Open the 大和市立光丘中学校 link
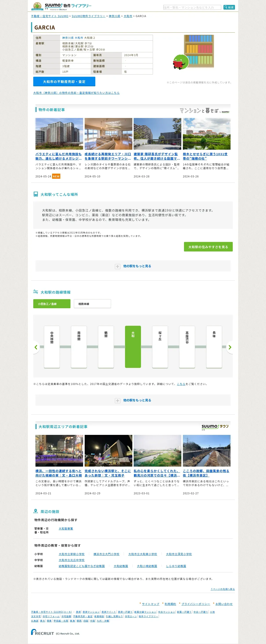This screenshot has height=644, width=266. (72, 560)
